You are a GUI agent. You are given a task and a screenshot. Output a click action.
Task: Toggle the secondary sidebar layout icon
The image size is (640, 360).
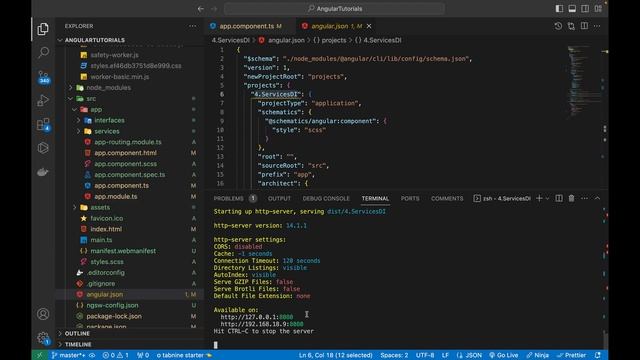[585, 9]
